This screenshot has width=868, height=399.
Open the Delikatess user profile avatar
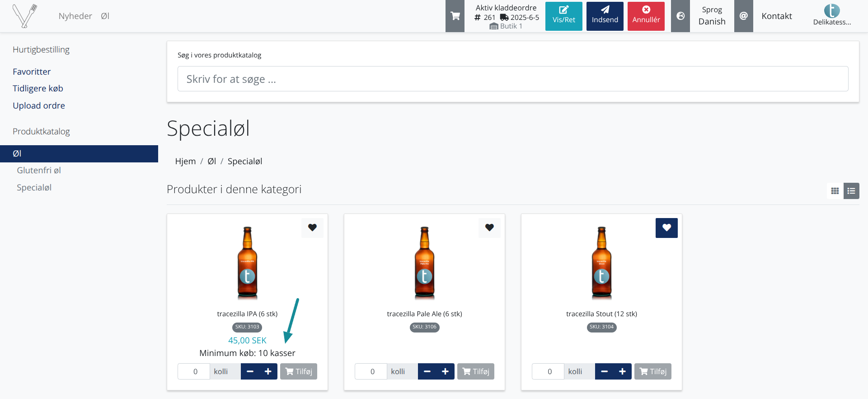[x=831, y=11]
